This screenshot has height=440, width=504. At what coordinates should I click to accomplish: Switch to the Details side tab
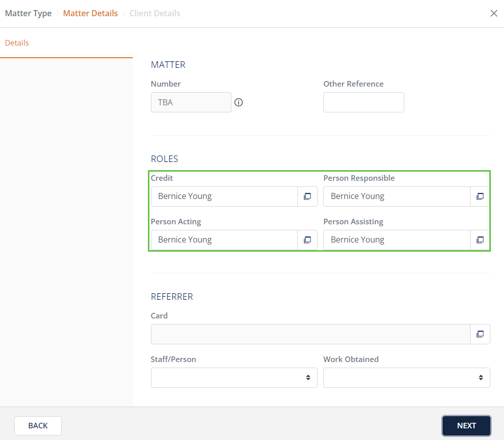(17, 43)
